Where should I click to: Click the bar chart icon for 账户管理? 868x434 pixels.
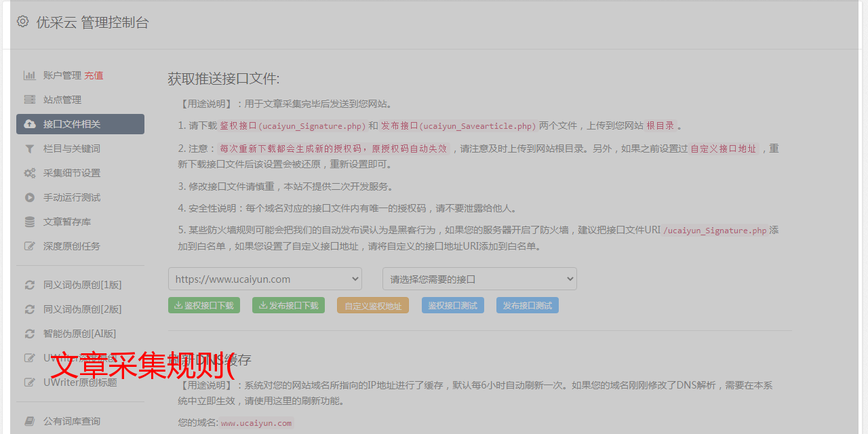click(x=30, y=75)
